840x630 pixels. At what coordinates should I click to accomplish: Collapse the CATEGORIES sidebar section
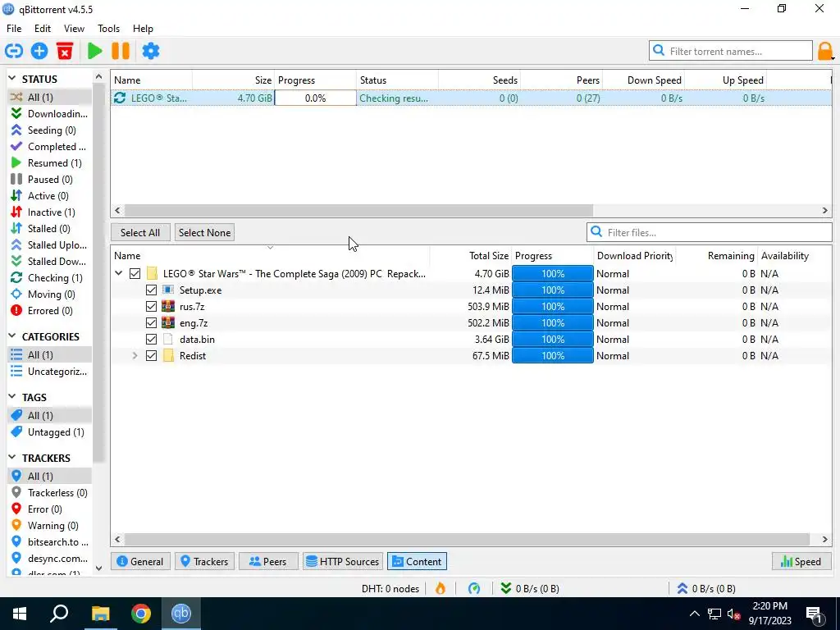coord(12,336)
